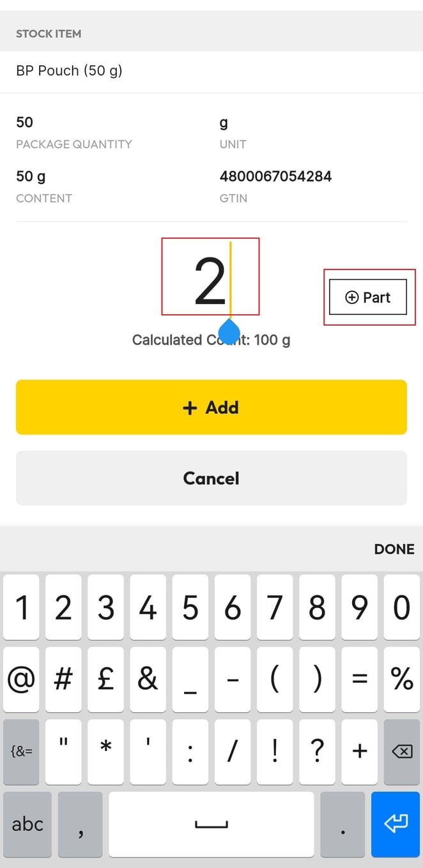
Task: Tap the "abc" key to switch keyboard layout
Action: [27, 824]
